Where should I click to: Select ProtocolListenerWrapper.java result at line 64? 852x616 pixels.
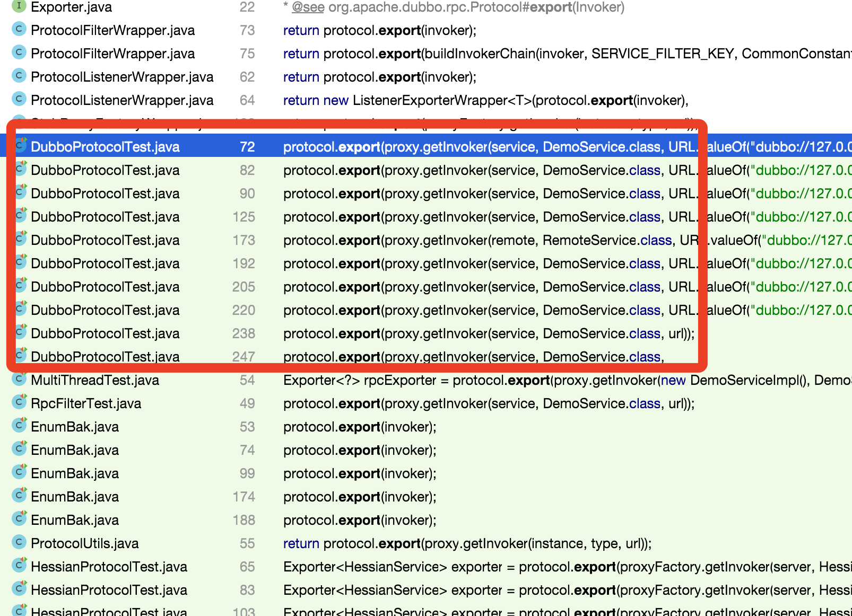tap(426, 100)
